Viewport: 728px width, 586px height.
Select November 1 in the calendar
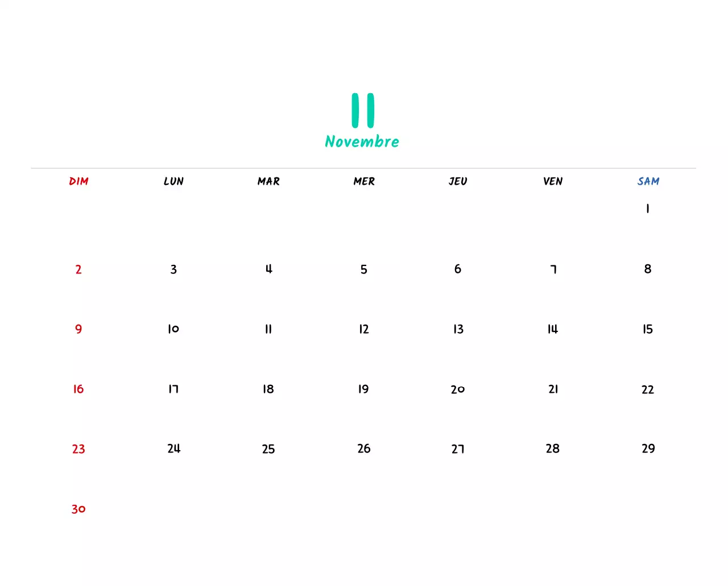tap(647, 209)
